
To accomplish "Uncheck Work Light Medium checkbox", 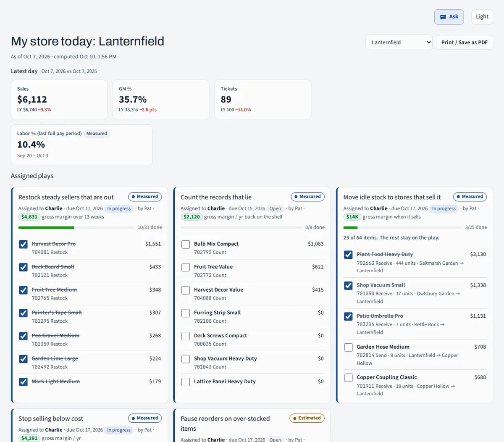I will tap(24, 382).
